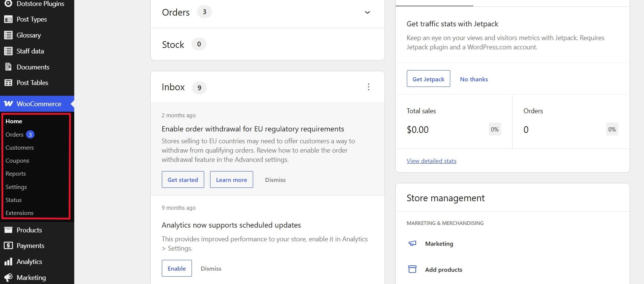
Task: Click the Staff data list icon
Action: pyautogui.click(x=8, y=51)
